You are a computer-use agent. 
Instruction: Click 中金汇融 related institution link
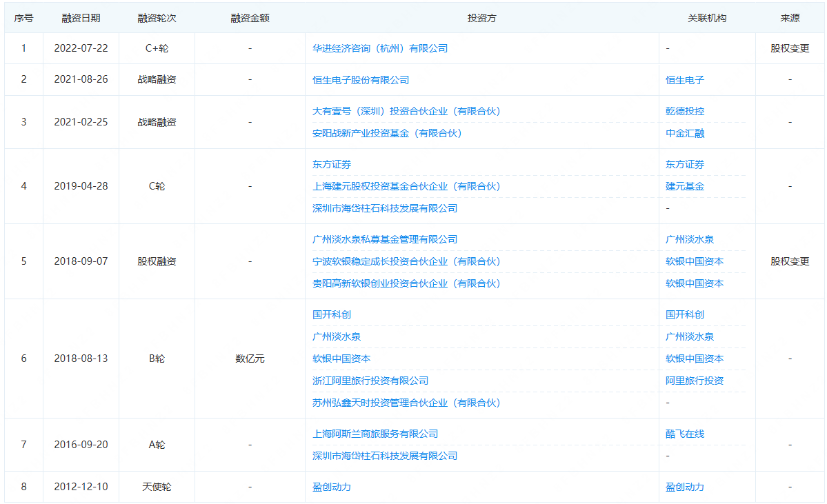click(685, 133)
